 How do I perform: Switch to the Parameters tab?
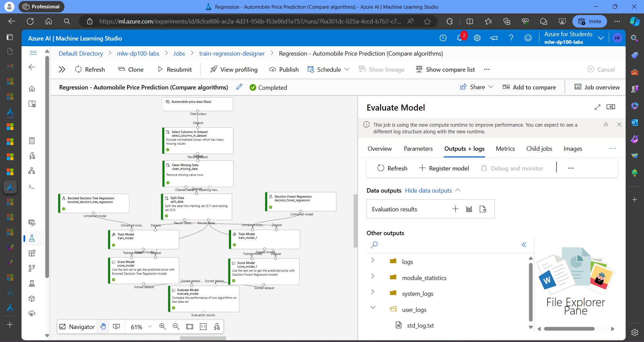(418, 149)
